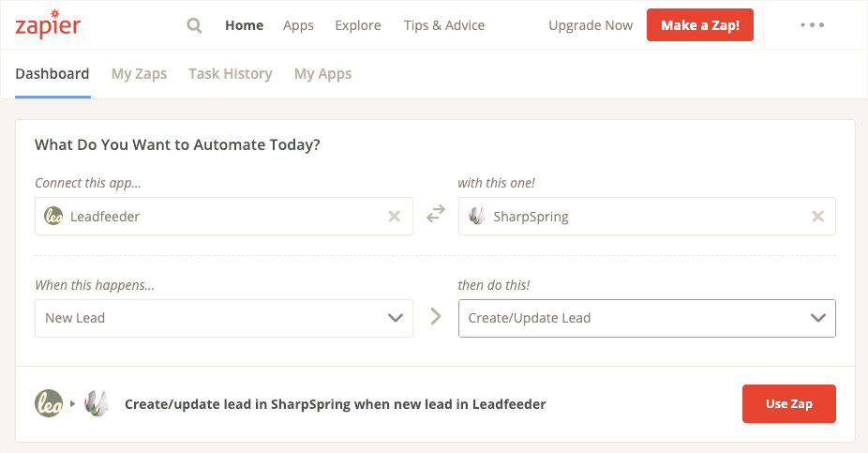Click the Use Zap button
The width and height of the screenshot is (868, 453).
(x=789, y=403)
